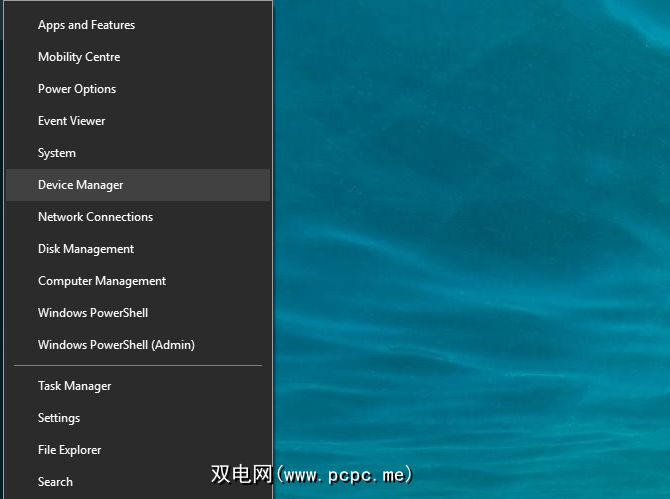Open Device Manager
Screen dimensions: 670x499
(138, 185)
